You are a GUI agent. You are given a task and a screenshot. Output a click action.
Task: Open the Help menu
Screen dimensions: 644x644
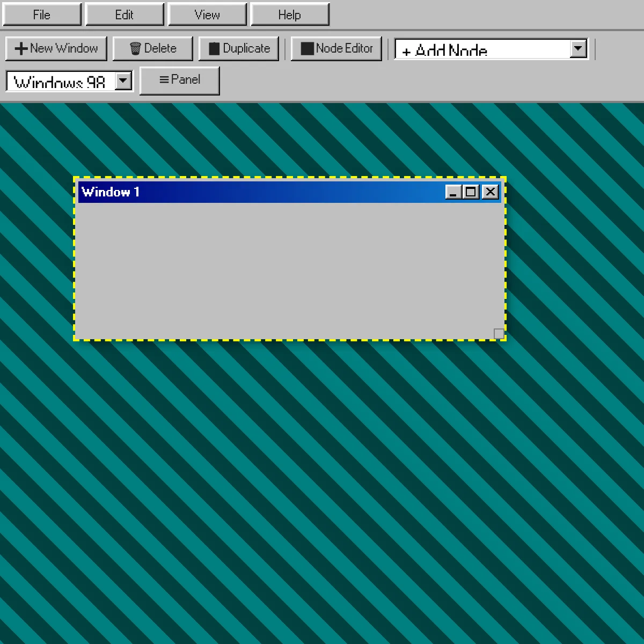click(290, 14)
